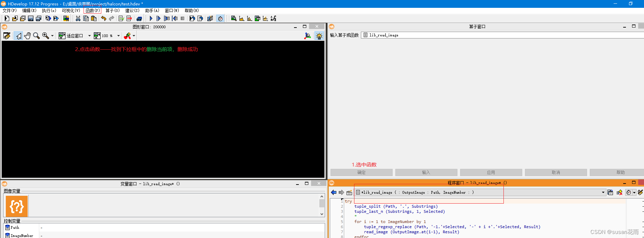The image size is (644, 238).
Task: Open the 函数(P) menu
Action: [92, 11]
